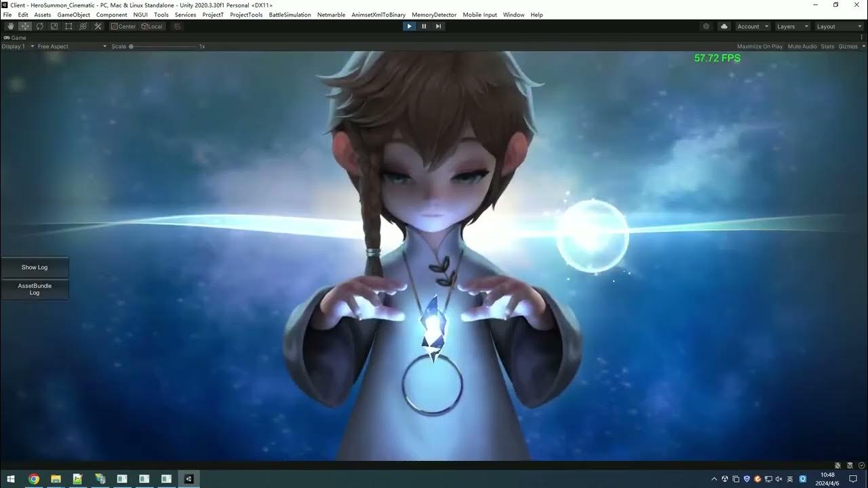The width and height of the screenshot is (868, 488).
Task: Click volume icon in system tray
Action: click(x=779, y=479)
